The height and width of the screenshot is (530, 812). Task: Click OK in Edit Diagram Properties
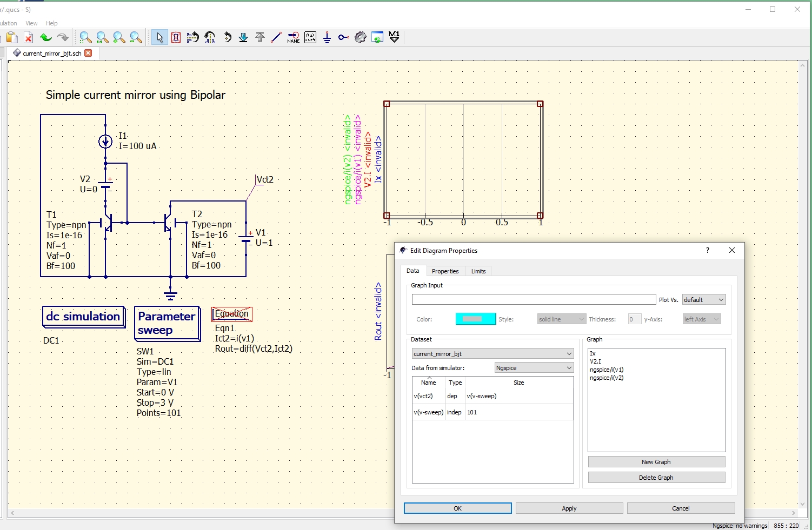point(457,508)
